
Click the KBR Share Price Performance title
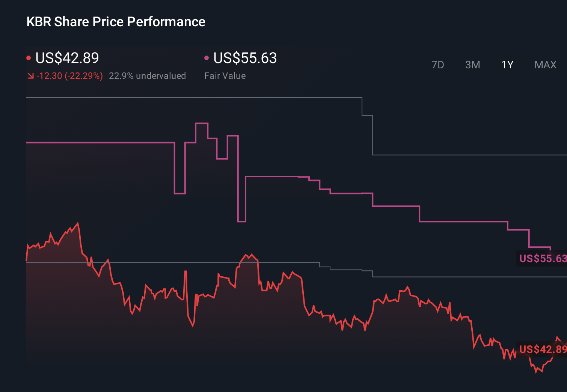coord(116,21)
